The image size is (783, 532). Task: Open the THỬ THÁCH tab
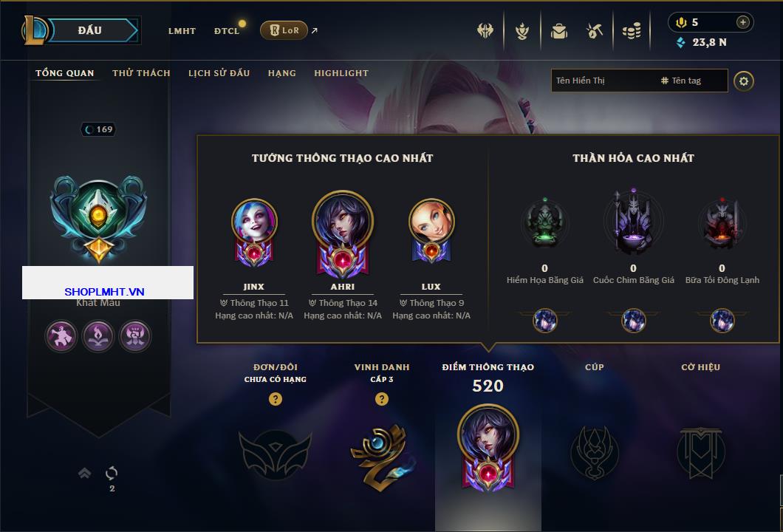click(x=141, y=73)
